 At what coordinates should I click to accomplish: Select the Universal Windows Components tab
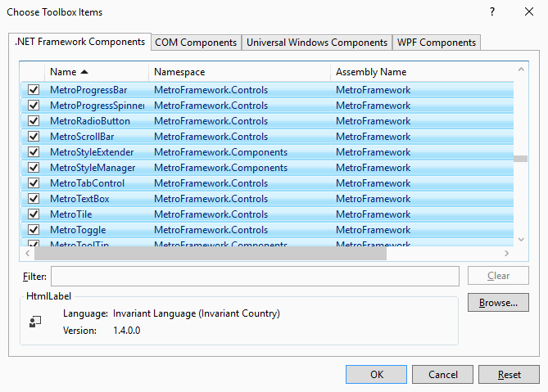(316, 43)
